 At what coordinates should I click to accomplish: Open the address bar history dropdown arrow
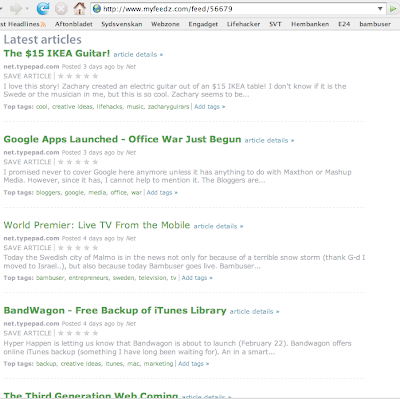(380, 9)
